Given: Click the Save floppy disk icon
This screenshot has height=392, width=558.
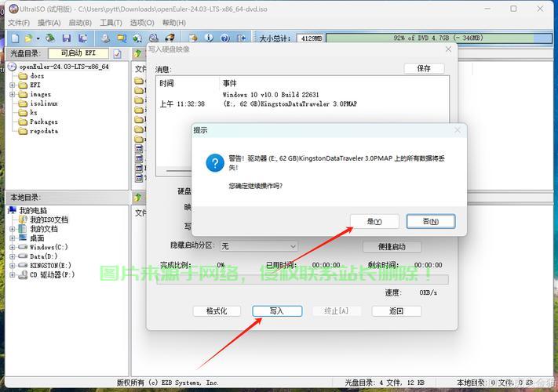Looking at the screenshot, I should pos(67,38).
